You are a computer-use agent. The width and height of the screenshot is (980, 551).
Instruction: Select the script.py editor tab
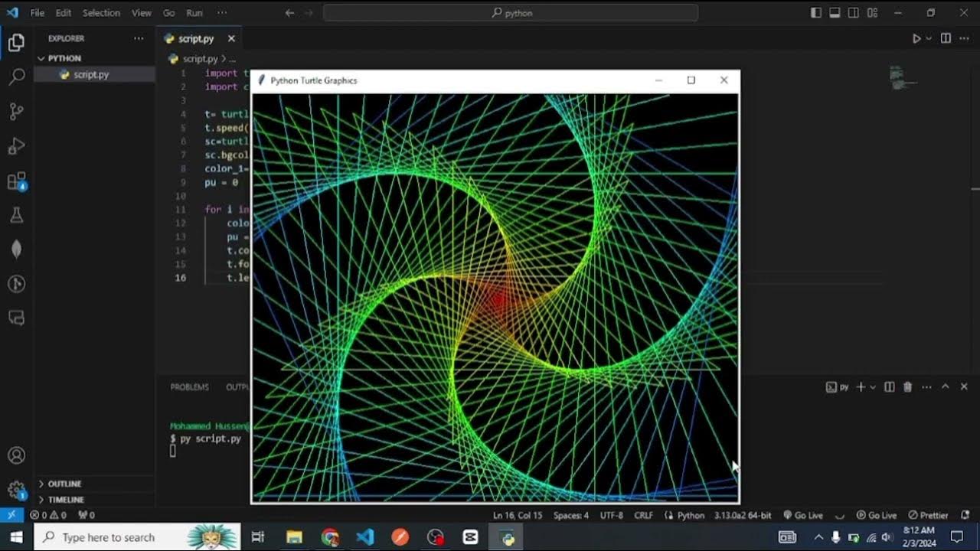pyautogui.click(x=196, y=38)
